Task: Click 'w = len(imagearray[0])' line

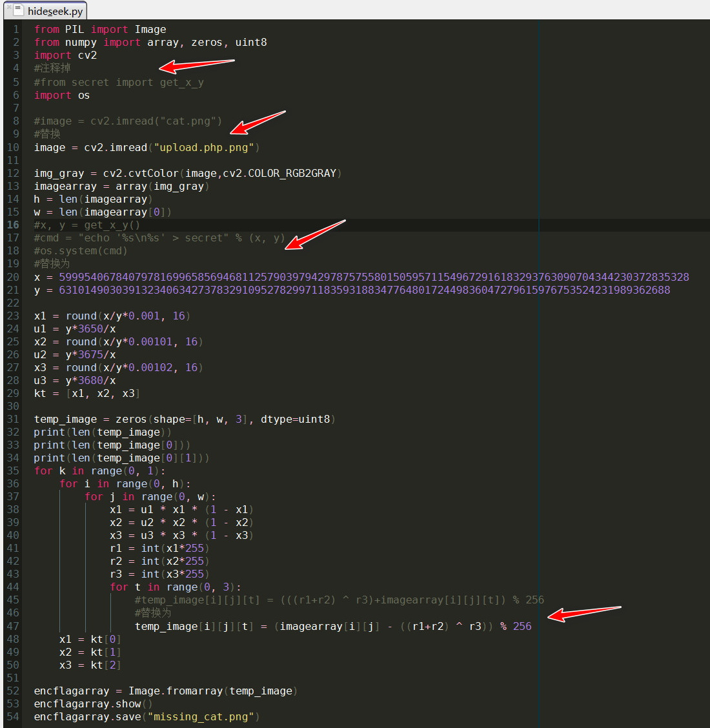Action: [x=103, y=212]
